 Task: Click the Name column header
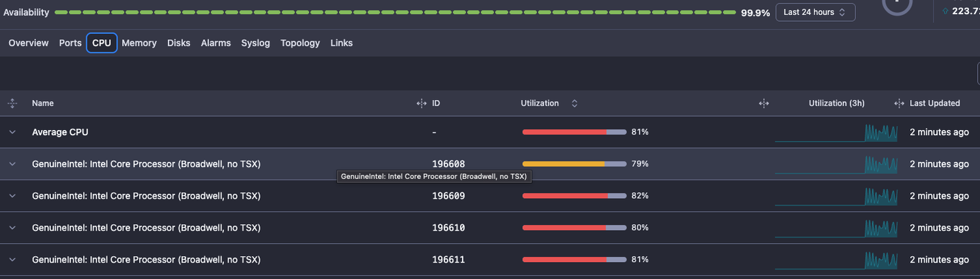coord(43,103)
